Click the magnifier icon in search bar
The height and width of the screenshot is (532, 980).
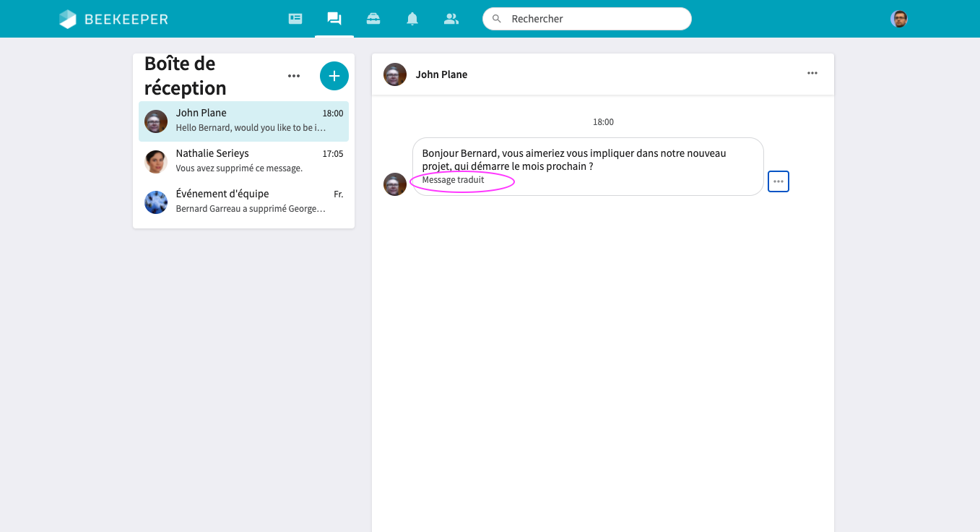496,19
